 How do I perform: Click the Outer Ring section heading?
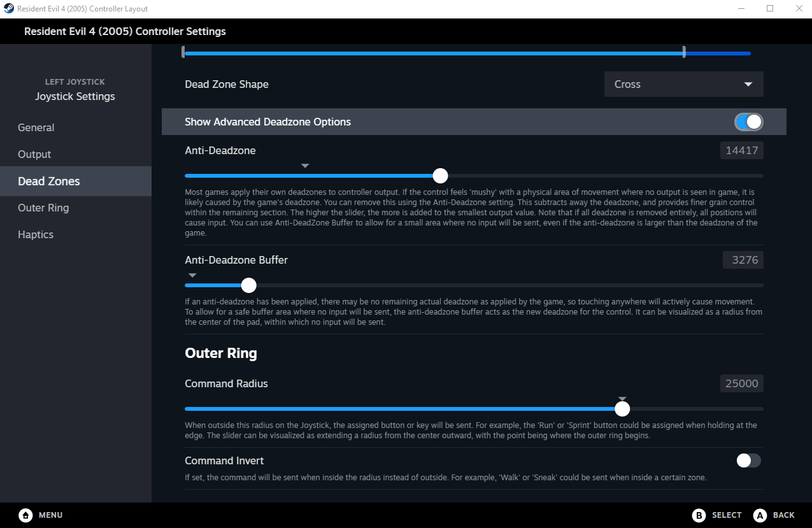point(221,353)
